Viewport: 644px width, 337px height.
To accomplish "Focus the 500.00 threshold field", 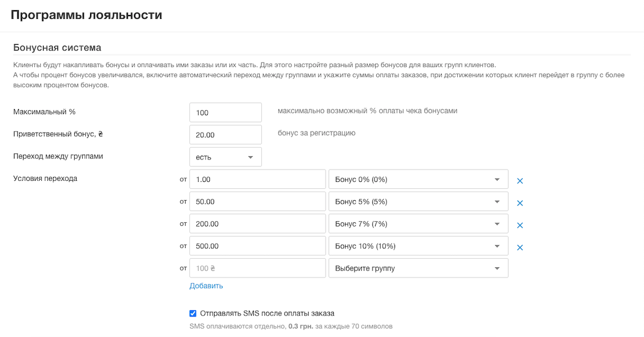I will [x=258, y=246].
